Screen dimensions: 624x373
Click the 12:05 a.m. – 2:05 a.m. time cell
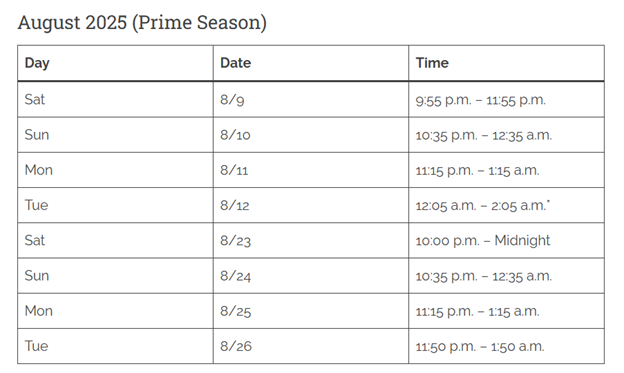[506, 205]
